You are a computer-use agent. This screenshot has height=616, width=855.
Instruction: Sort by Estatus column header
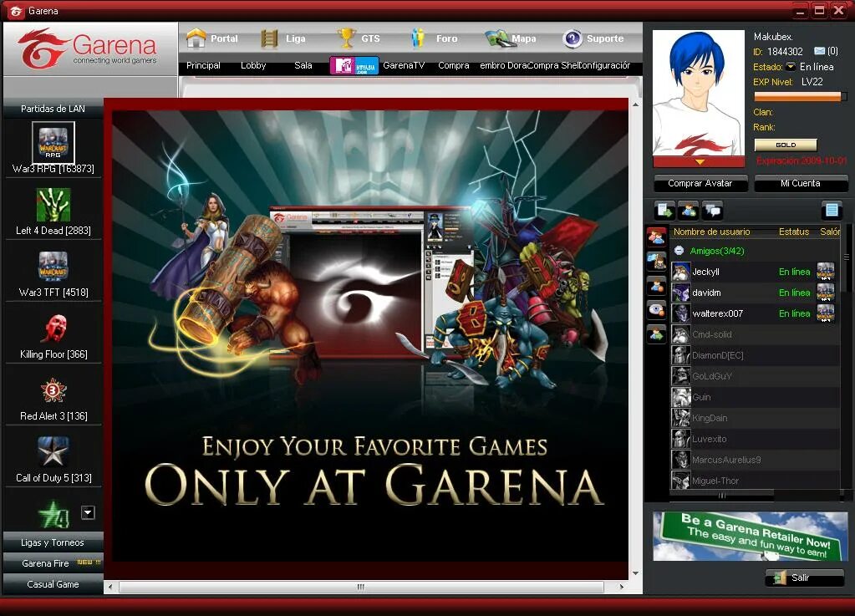(794, 232)
